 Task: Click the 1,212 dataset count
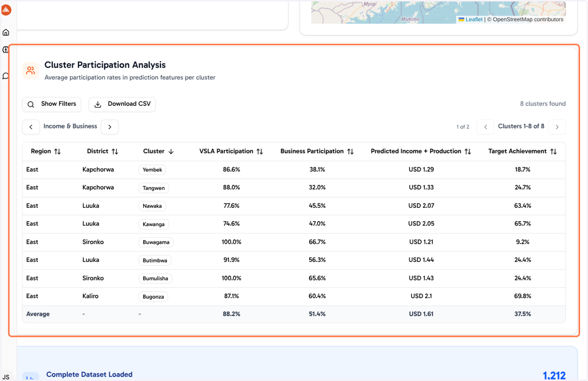[554, 376]
